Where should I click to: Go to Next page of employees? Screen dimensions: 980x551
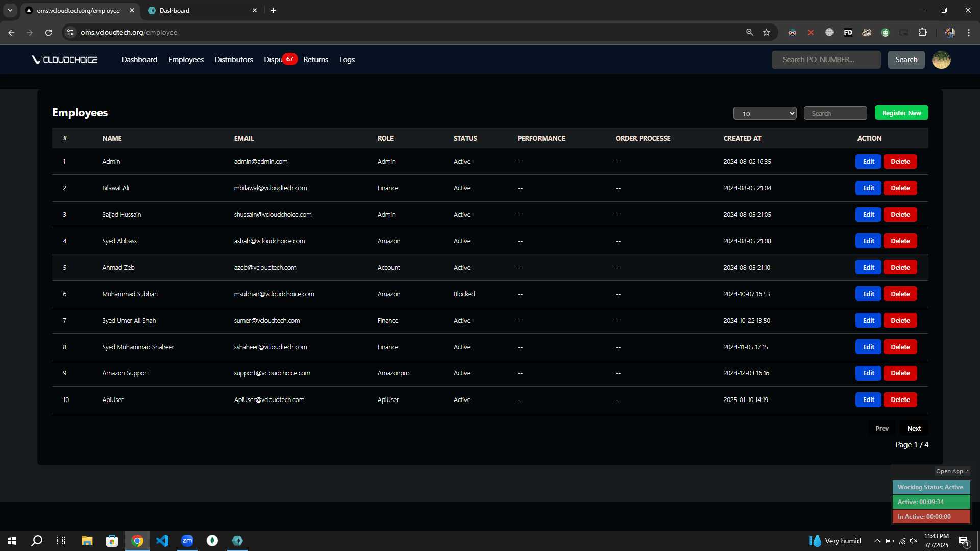(x=914, y=428)
